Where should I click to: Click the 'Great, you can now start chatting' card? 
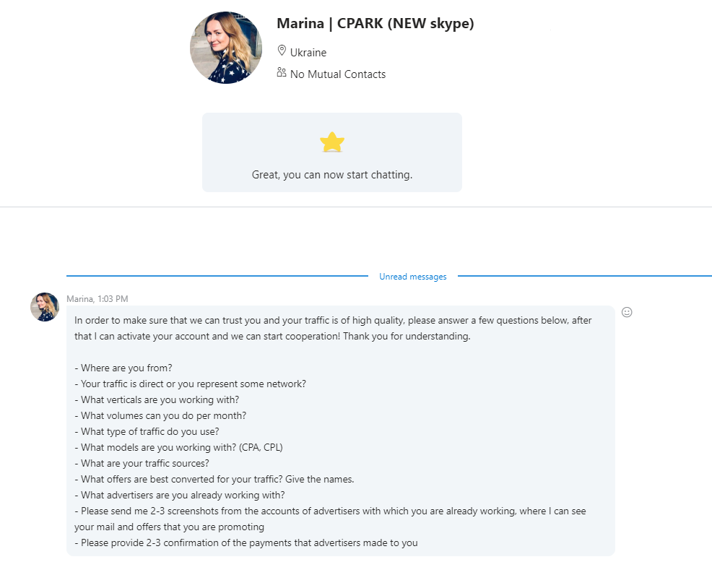332,152
